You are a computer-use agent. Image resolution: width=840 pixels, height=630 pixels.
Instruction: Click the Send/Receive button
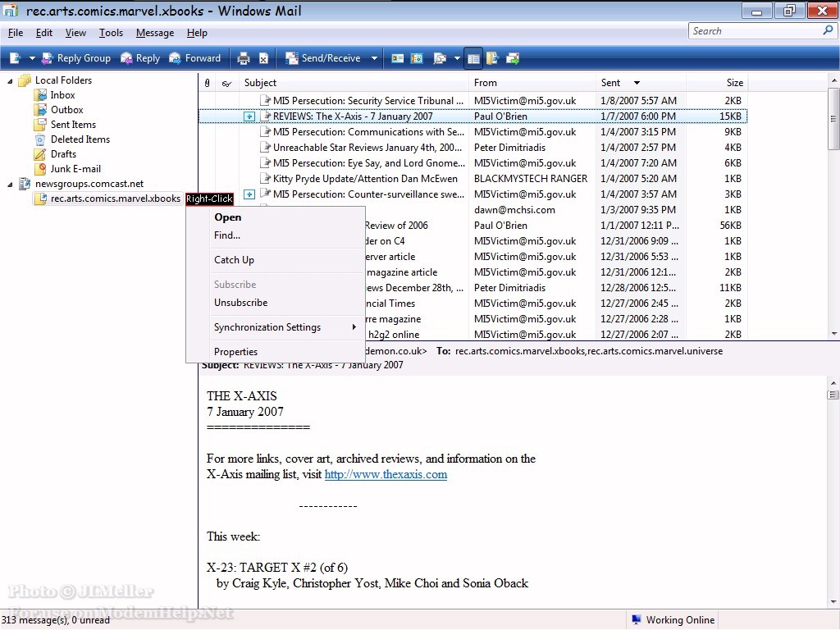[323, 58]
